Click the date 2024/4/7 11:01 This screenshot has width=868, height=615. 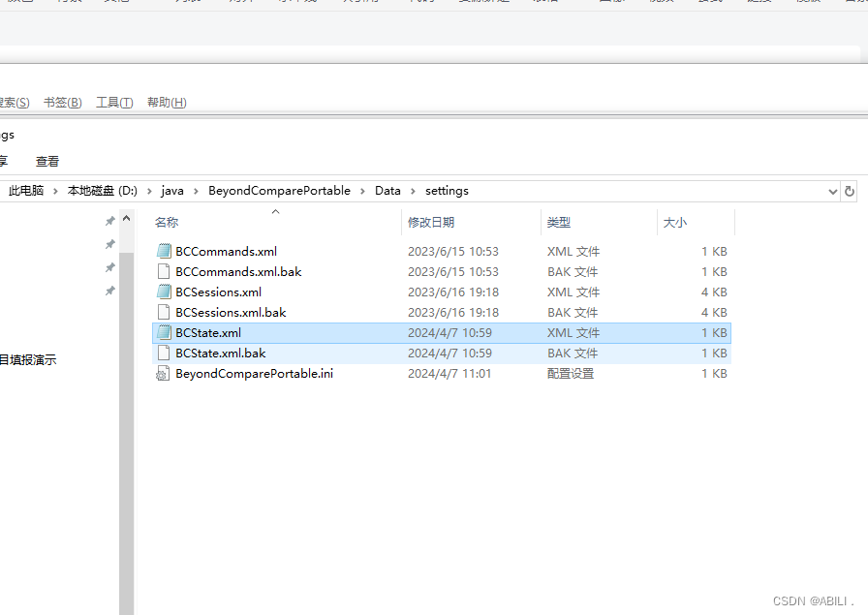(449, 374)
